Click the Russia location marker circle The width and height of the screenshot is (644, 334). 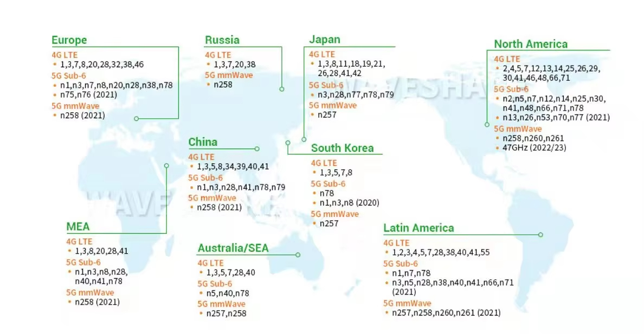[x=282, y=88]
